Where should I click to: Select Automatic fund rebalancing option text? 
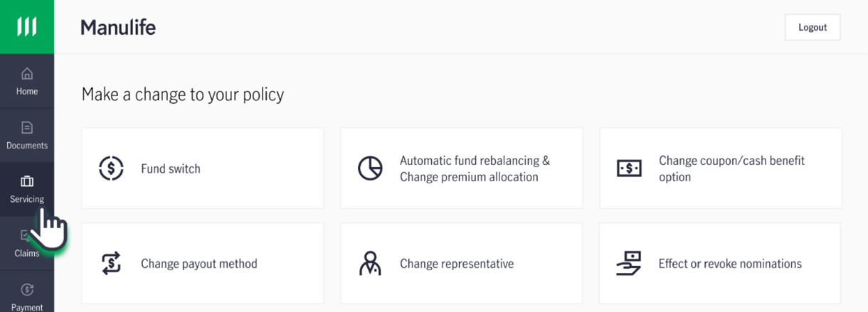point(475,168)
